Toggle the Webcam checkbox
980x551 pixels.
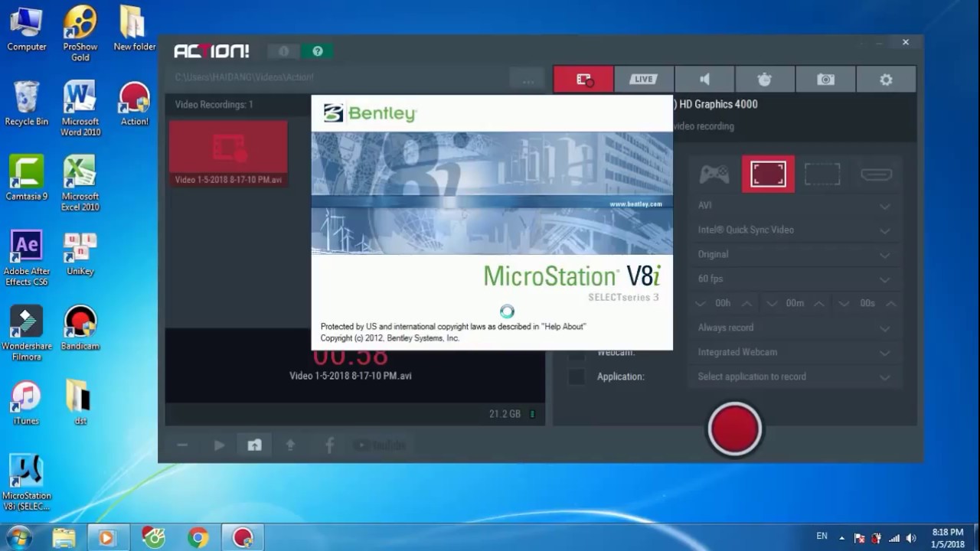click(576, 354)
